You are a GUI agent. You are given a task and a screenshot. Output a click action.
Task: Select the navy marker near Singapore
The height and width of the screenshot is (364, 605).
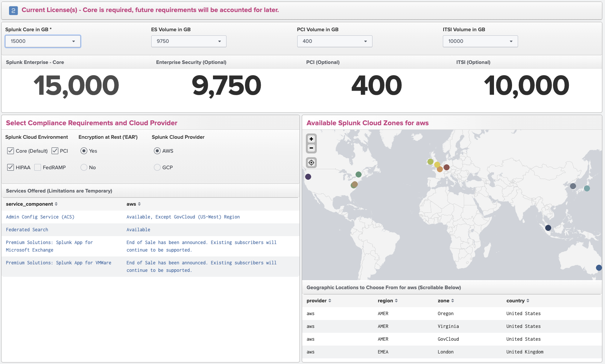coord(548,228)
